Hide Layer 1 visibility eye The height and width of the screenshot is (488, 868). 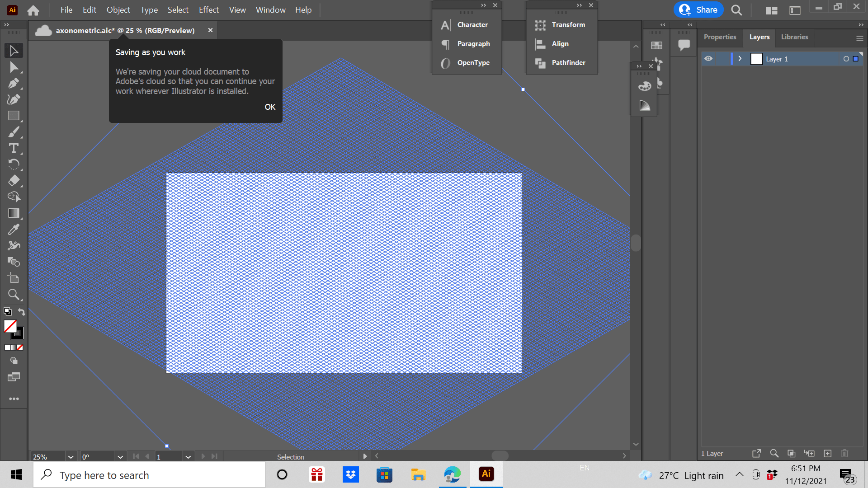[x=708, y=59]
